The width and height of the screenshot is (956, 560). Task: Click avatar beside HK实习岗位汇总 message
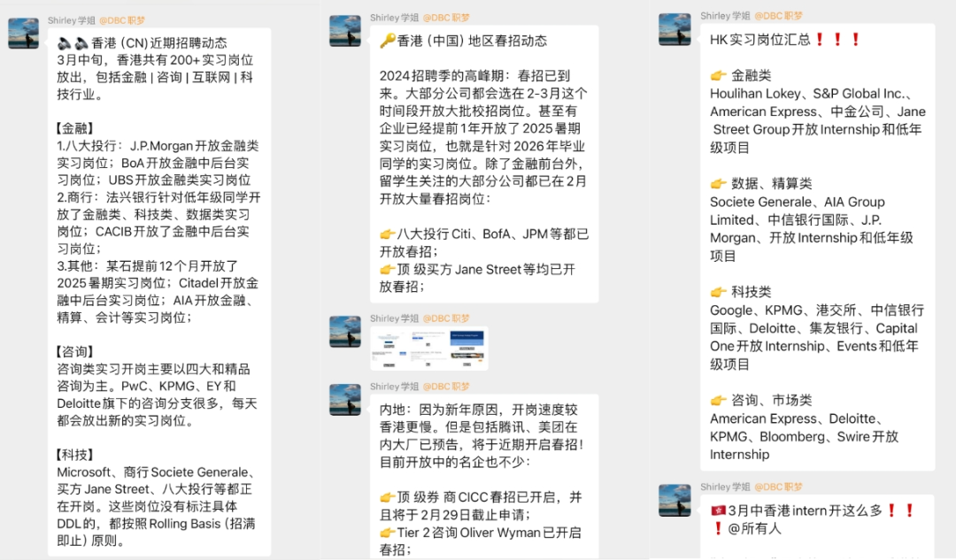pyautogui.click(x=675, y=29)
